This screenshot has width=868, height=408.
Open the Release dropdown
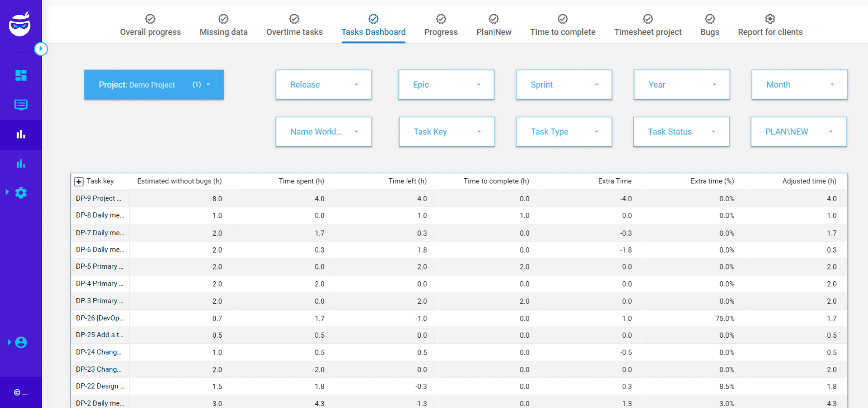click(x=323, y=84)
